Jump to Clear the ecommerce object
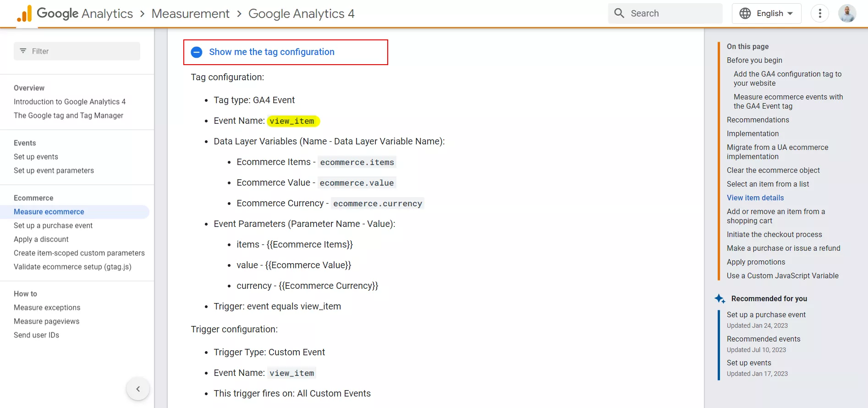This screenshot has width=868, height=408. coord(773,170)
